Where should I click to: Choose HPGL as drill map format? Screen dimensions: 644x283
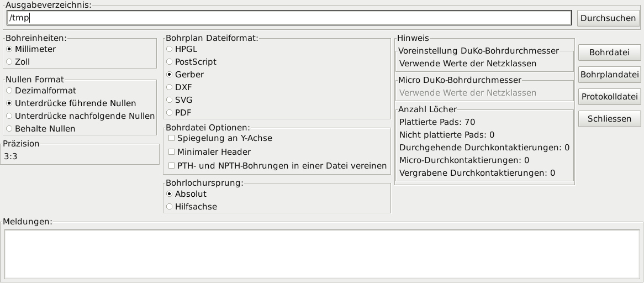[x=170, y=49]
